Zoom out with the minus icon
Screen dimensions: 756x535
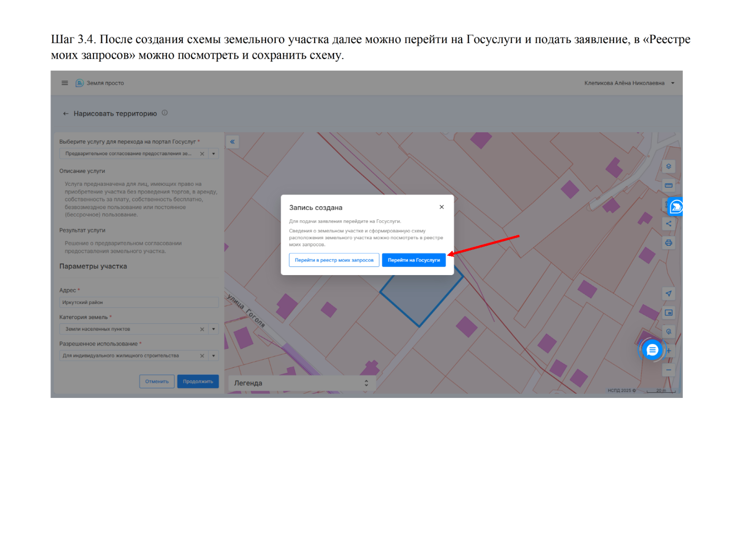(x=668, y=370)
